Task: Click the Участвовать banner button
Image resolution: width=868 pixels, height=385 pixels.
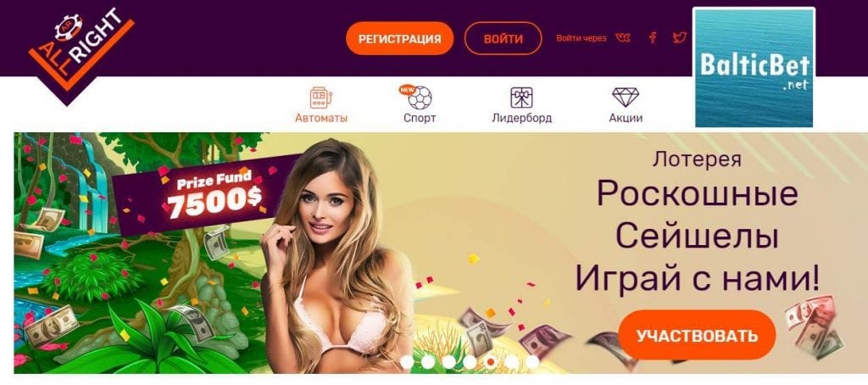Action: [x=697, y=335]
